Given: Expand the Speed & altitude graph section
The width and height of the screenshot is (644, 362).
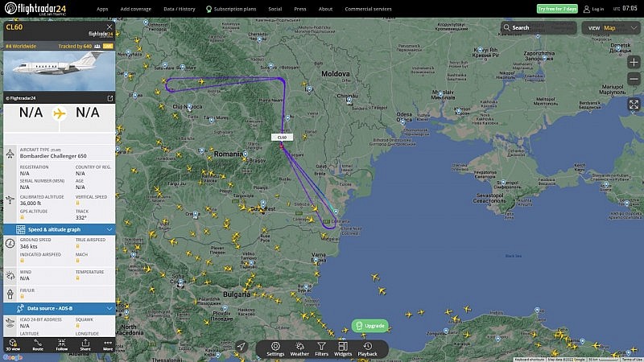Looking at the screenshot, I should 59,229.
